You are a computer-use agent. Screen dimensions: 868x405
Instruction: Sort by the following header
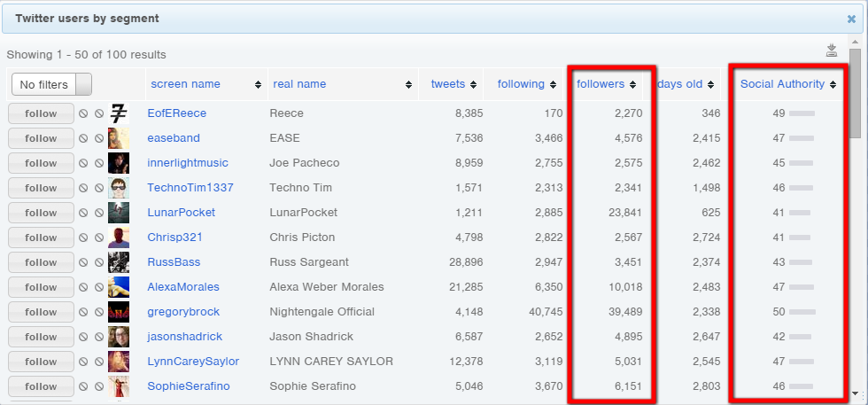pyautogui.click(x=521, y=84)
